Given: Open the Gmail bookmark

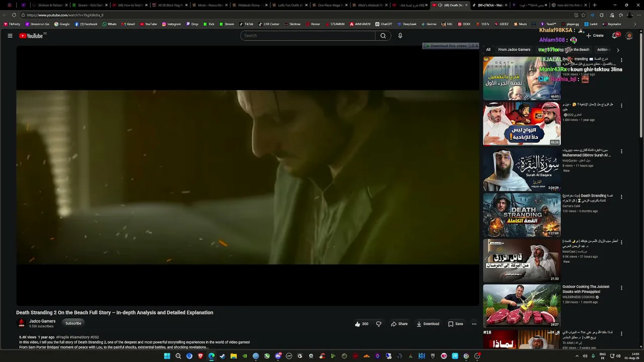Looking at the screenshot, I should point(128,24).
